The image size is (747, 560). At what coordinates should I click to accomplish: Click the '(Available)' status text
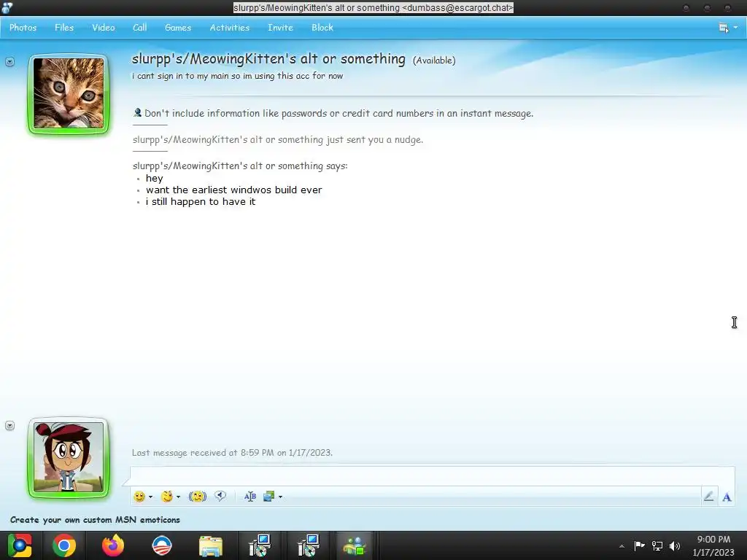tap(434, 61)
